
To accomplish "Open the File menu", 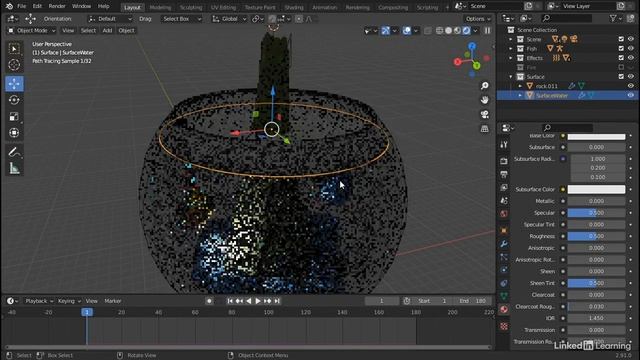I will [21, 7].
